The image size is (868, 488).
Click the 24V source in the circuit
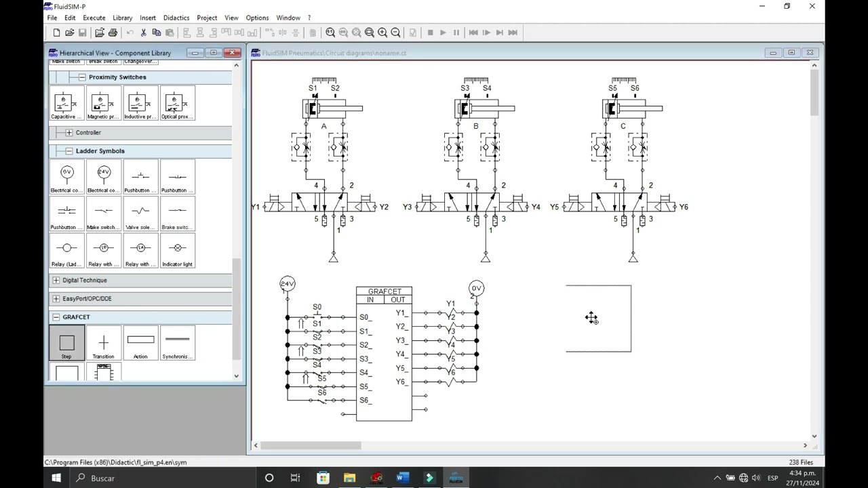pyautogui.click(x=287, y=284)
